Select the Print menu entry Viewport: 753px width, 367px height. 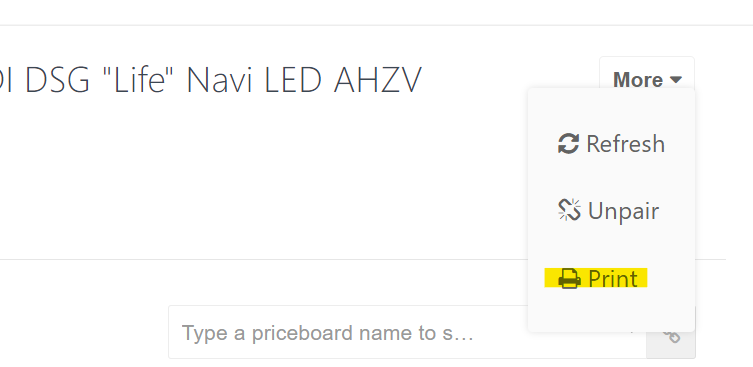pos(596,279)
